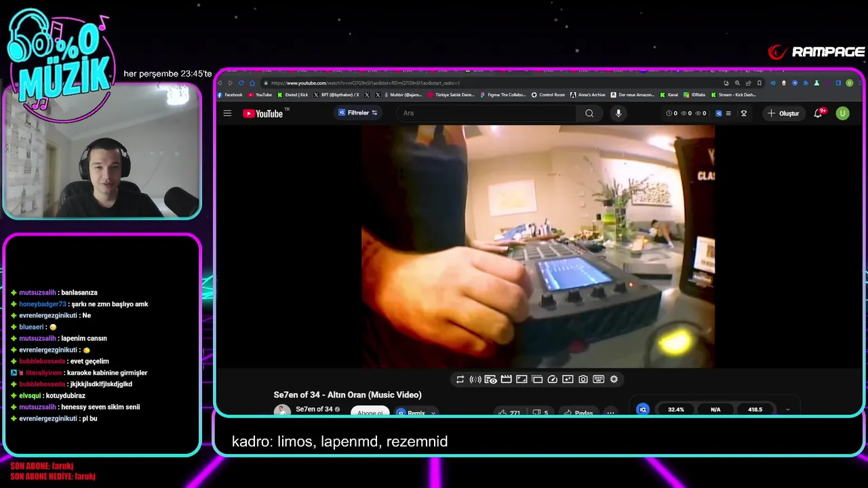The width and height of the screenshot is (868, 488).
Task: Open keyboard shortcuts icon in player toolbar
Action: [599, 380]
